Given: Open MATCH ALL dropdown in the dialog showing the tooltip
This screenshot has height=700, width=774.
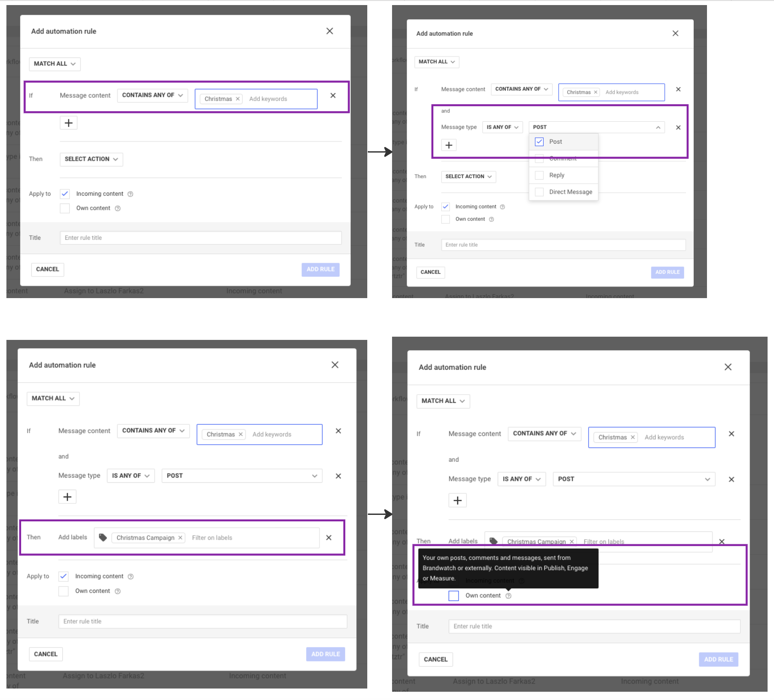Looking at the screenshot, I should click(x=443, y=401).
